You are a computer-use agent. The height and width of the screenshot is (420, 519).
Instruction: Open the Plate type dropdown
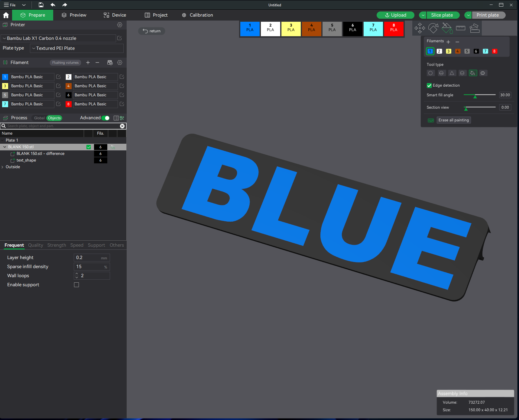coord(77,48)
